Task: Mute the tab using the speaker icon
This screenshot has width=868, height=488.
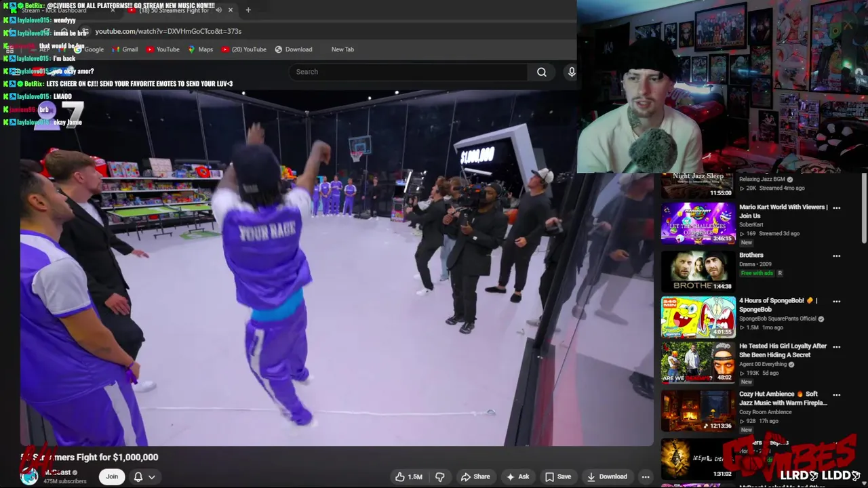Action: (218, 10)
